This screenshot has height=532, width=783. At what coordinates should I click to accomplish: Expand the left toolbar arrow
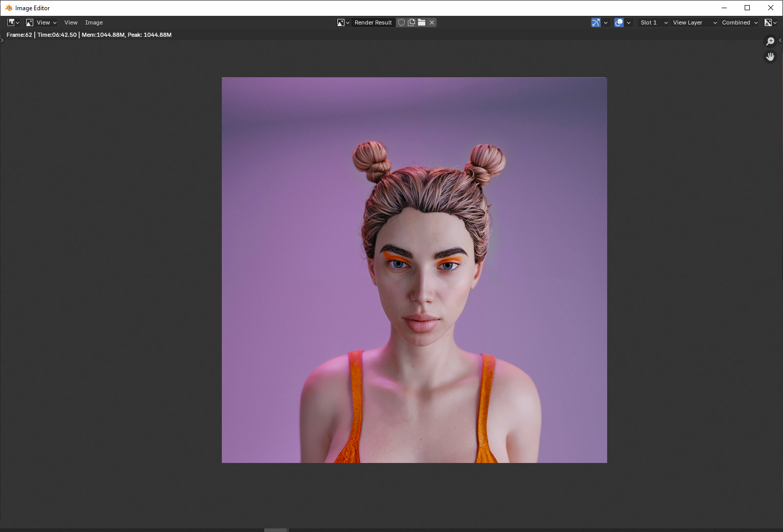tap(2, 40)
